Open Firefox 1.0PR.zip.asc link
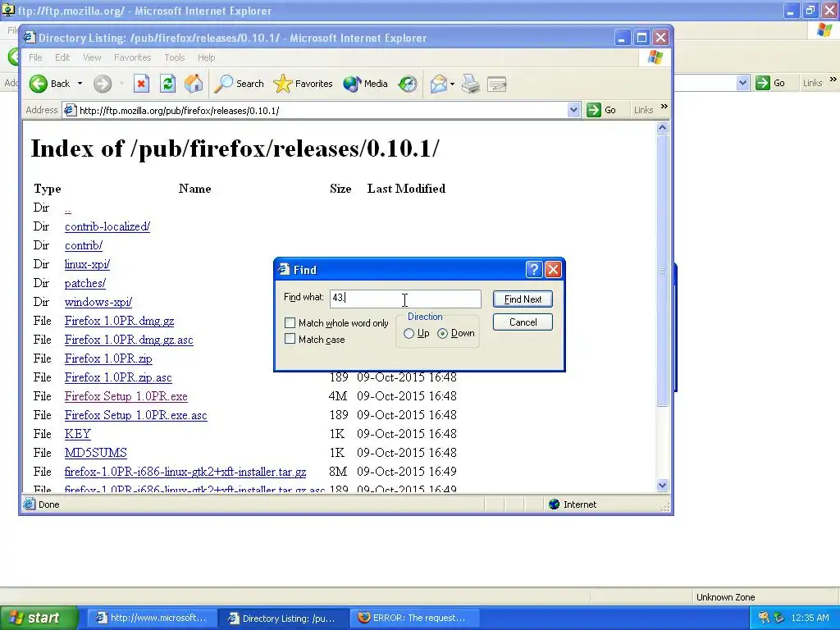 point(118,377)
